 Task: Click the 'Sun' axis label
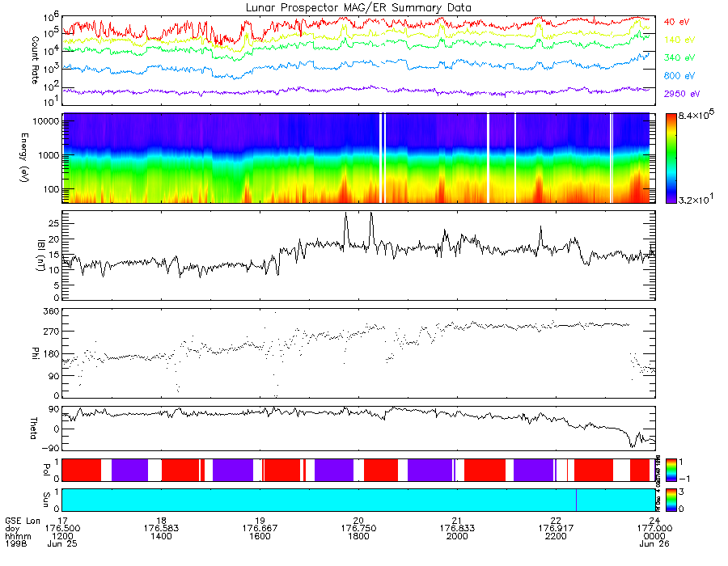tap(46, 500)
